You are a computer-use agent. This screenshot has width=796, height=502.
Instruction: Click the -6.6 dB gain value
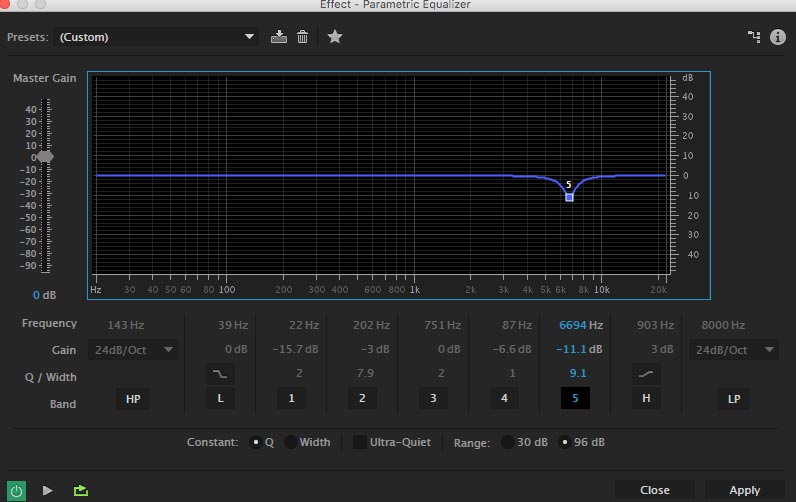[x=512, y=350]
